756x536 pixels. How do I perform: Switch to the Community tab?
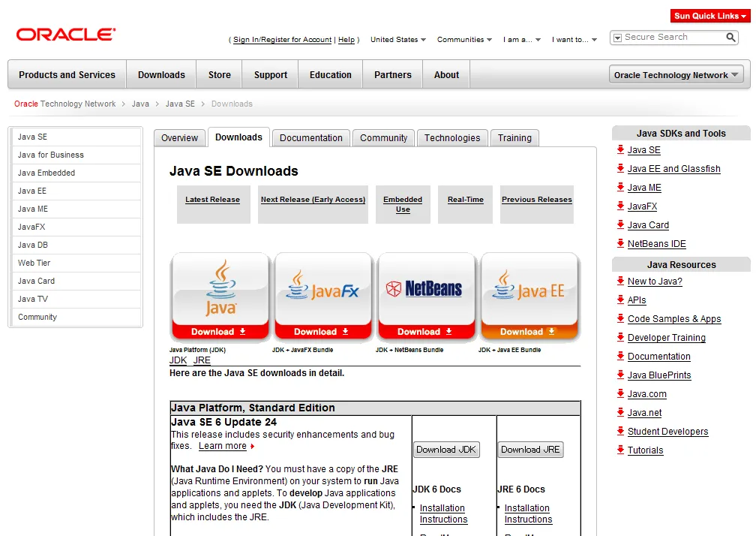point(383,138)
